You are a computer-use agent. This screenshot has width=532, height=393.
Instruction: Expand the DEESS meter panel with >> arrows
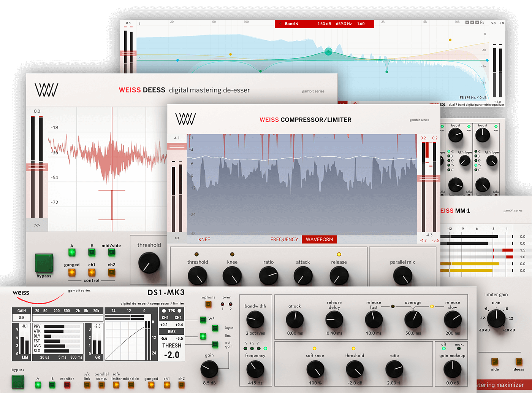coord(37,225)
